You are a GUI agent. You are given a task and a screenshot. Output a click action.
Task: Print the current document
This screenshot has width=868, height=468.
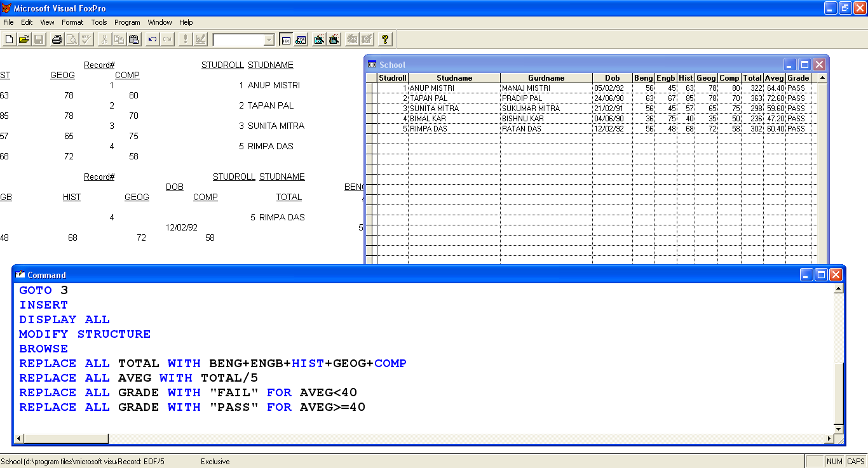57,39
